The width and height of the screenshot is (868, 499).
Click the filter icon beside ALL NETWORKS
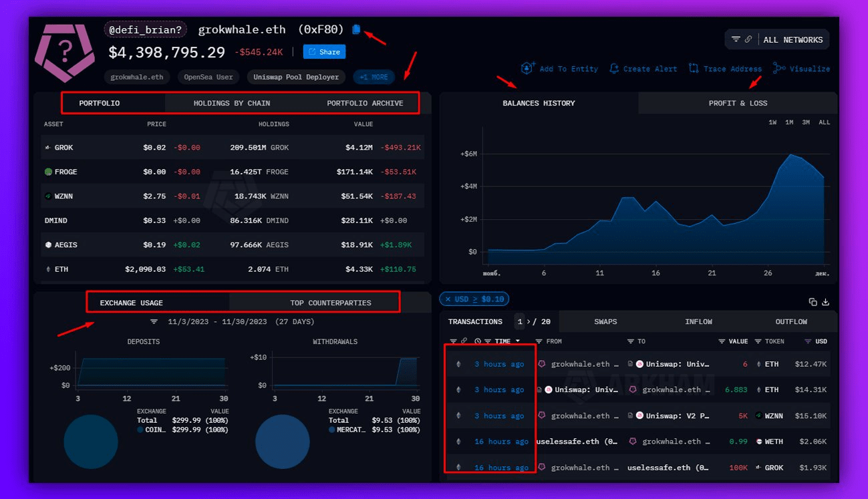[736, 39]
